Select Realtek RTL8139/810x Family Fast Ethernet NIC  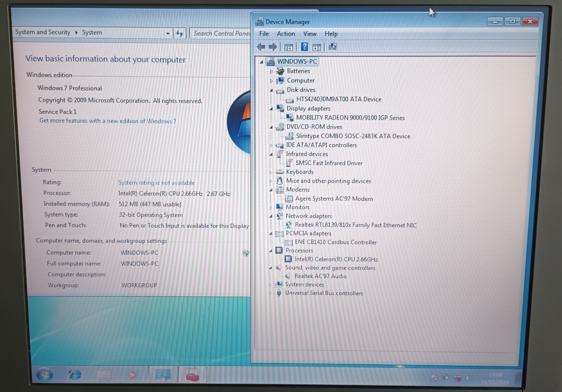click(355, 225)
